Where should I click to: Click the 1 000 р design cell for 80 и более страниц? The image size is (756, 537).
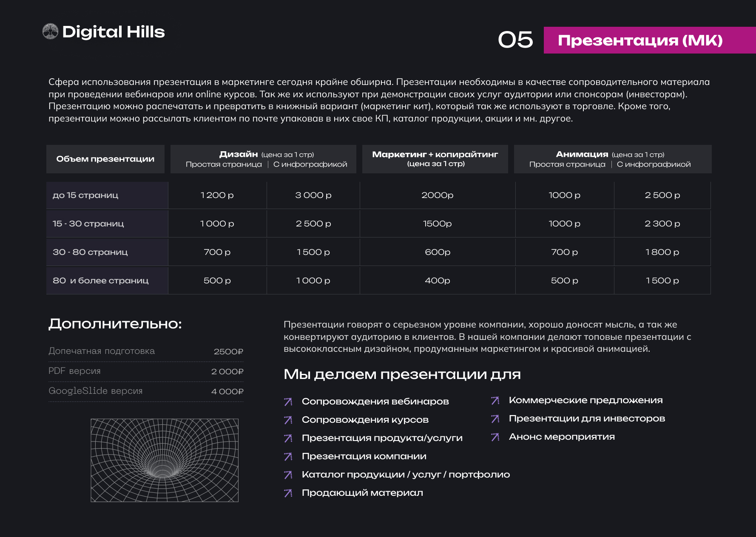(x=313, y=280)
